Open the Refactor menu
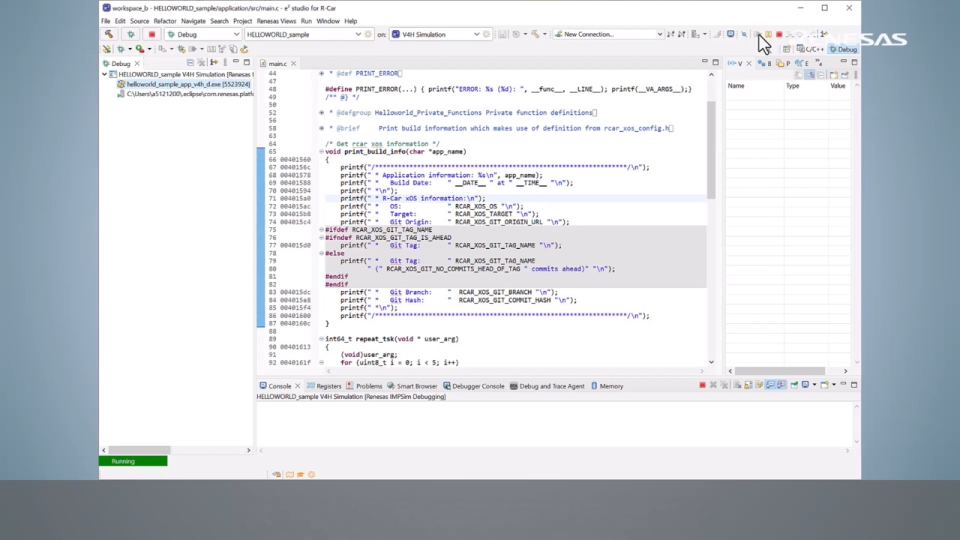 165,21
